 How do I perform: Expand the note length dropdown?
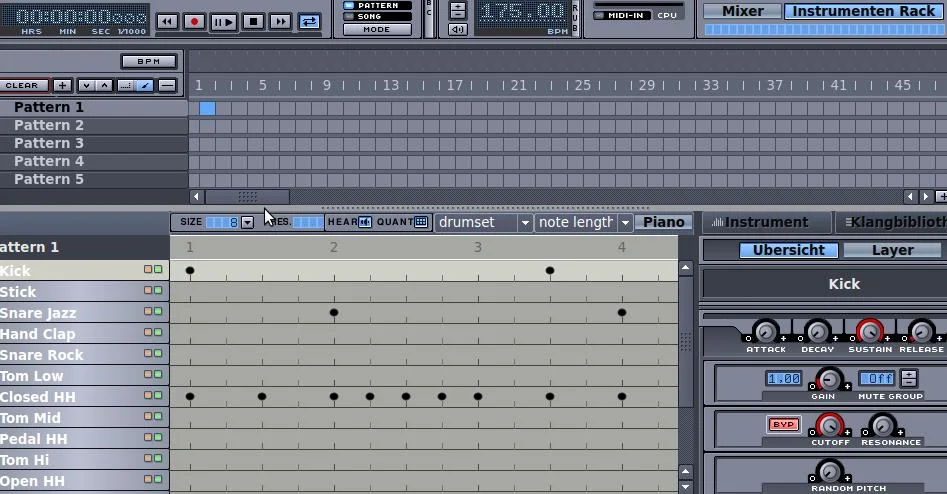pos(625,222)
